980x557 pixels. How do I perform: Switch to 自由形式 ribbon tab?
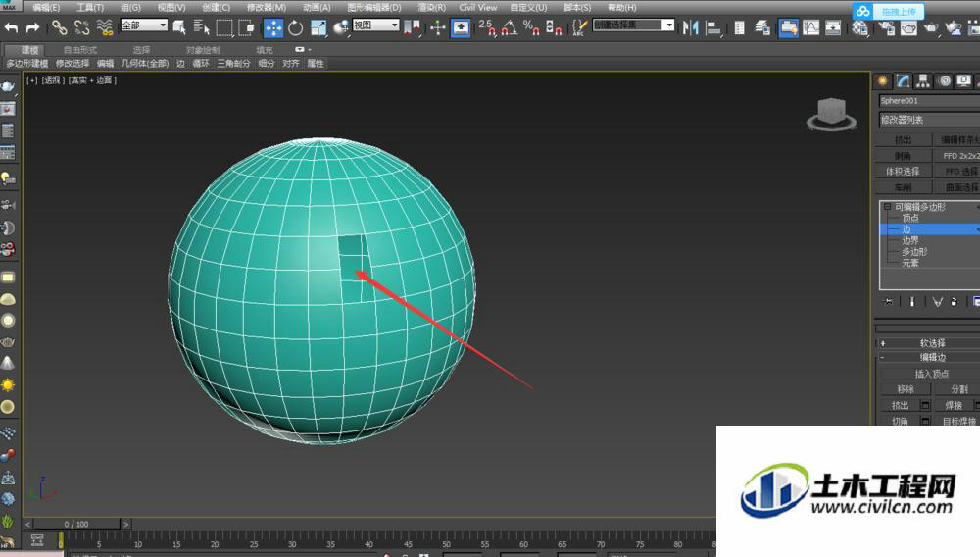[x=80, y=49]
